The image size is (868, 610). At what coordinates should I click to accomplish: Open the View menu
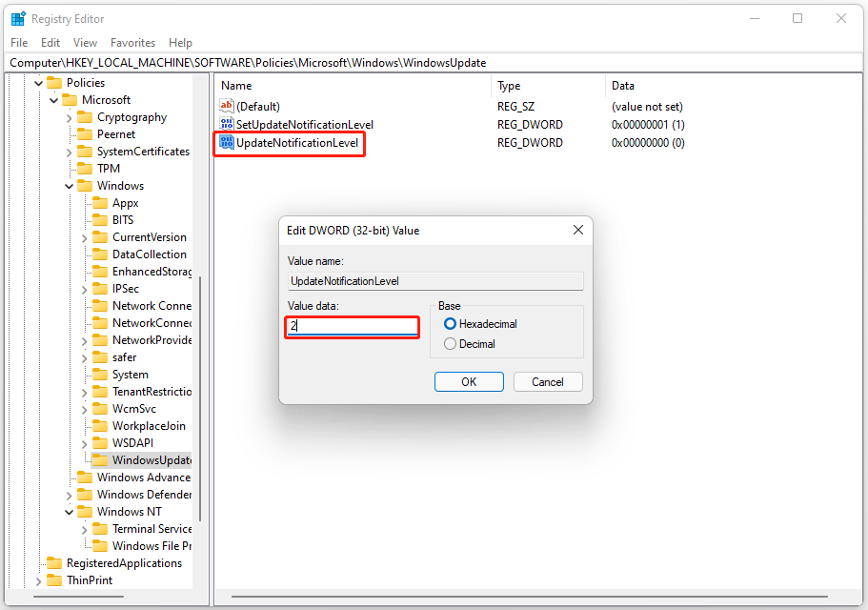[85, 43]
